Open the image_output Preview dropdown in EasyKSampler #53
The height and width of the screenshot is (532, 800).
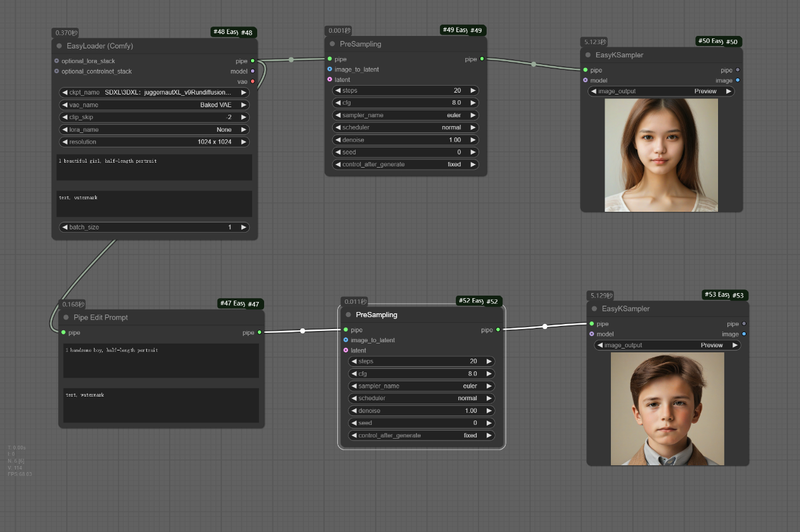point(667,345)
